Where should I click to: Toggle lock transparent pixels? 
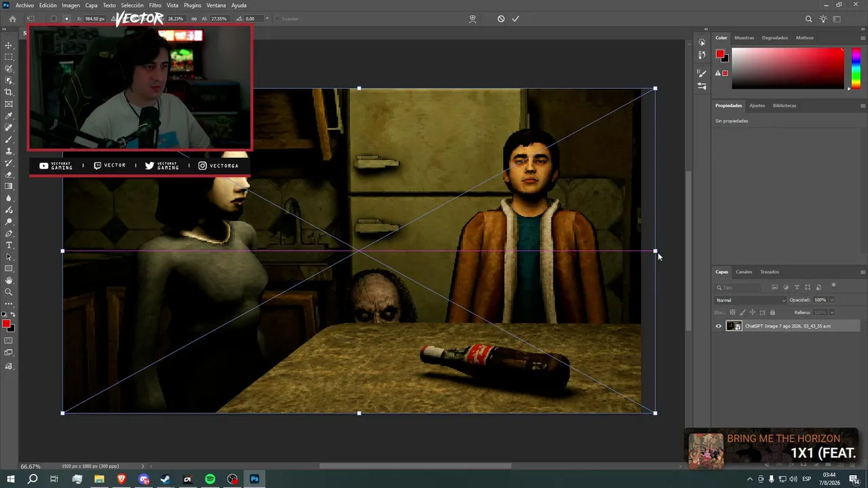click(x=732, y=312)
